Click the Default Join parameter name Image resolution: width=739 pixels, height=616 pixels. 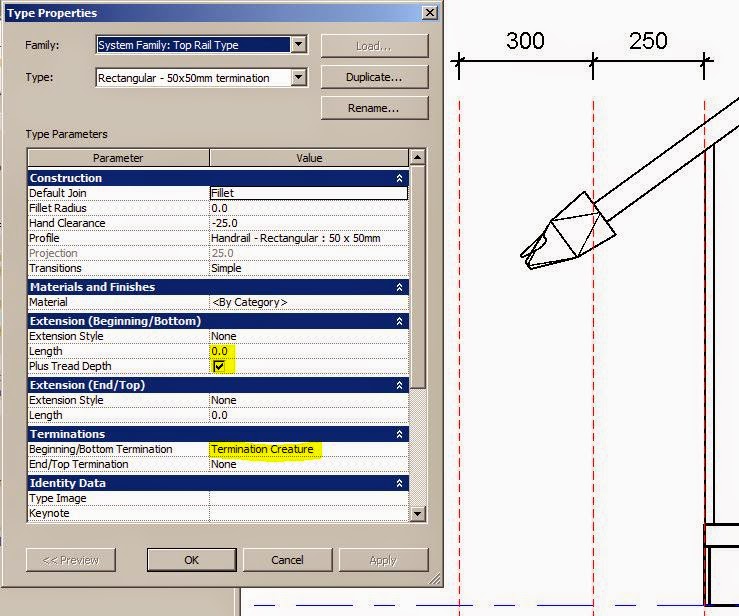[57, 193]
